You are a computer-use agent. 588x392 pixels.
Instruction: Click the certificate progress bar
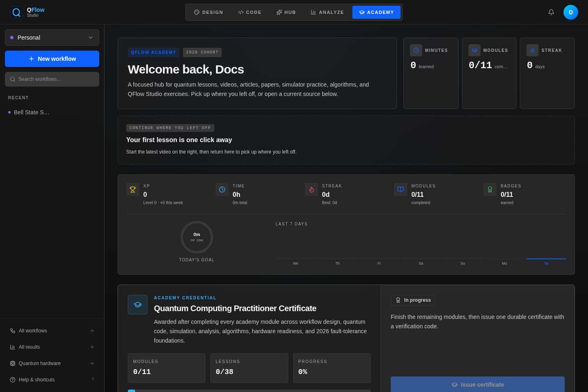tap(249, 391)
